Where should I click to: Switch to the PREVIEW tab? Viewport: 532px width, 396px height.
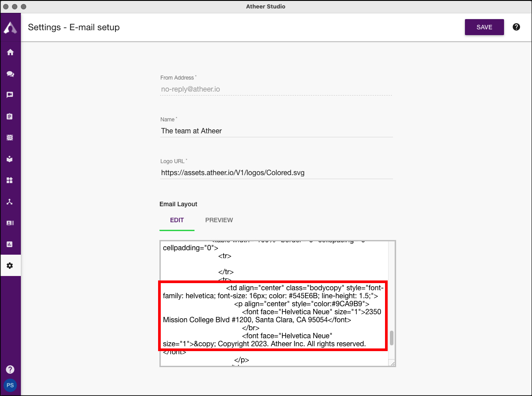tap(219, 220)
